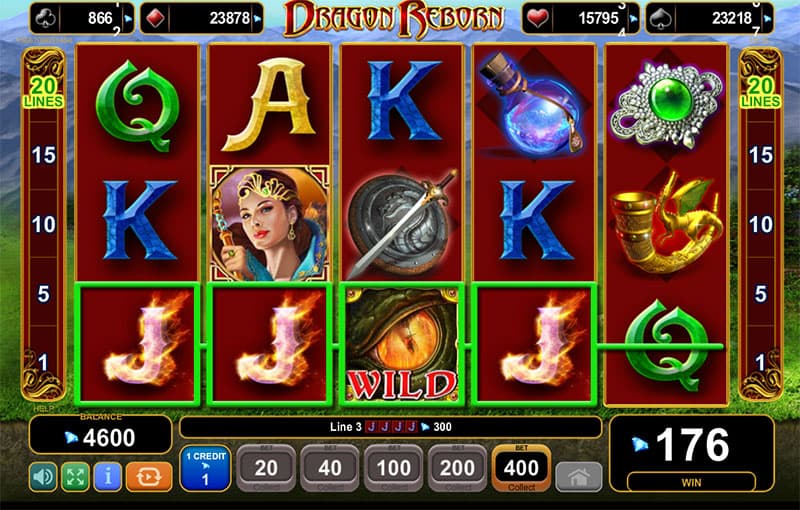Expand the clubs jackpot 866 arrow

point(128,19)
